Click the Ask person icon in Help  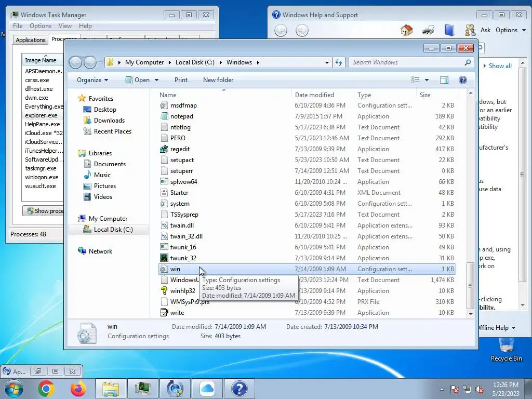click(470, 30)
